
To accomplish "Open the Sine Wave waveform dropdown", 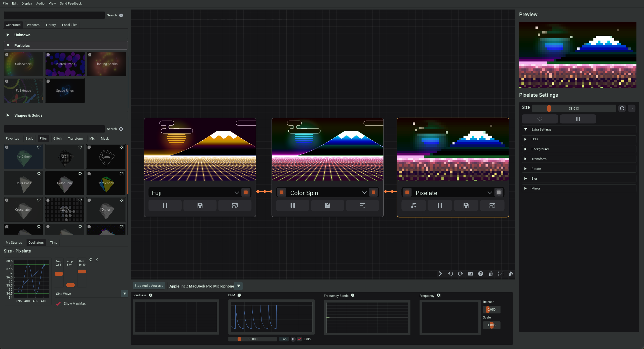I will (x=124, y=294).
